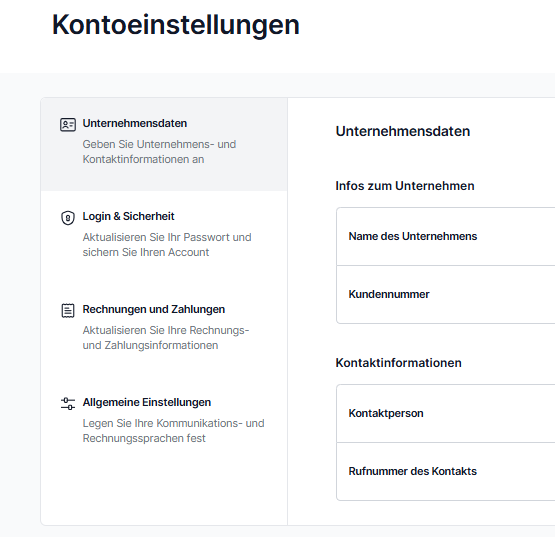Click the Kontaktinformationen subheading
The height and width of the screenshot is (537, 555).
click(399, 363)
